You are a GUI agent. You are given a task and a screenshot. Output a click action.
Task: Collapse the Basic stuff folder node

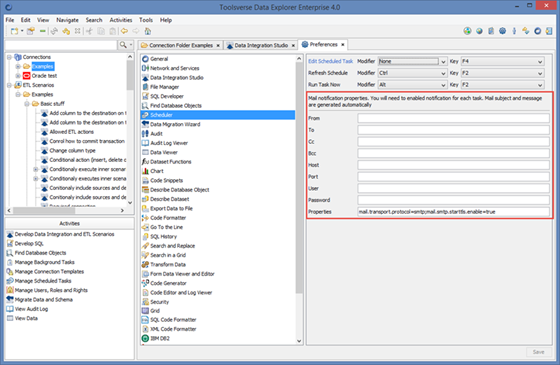pyautogui.click(x=27, y=104)
